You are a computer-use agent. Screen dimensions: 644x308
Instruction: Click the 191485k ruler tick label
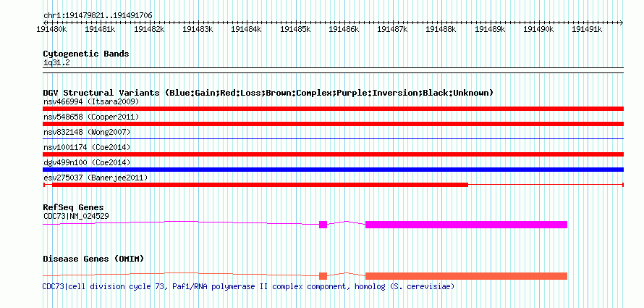point(295,29)
